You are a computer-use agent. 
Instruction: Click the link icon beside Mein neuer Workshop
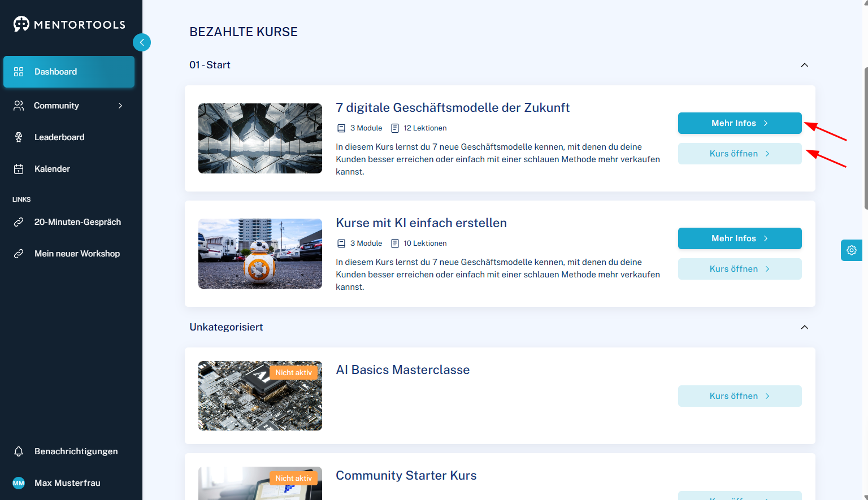coord(19,254)
